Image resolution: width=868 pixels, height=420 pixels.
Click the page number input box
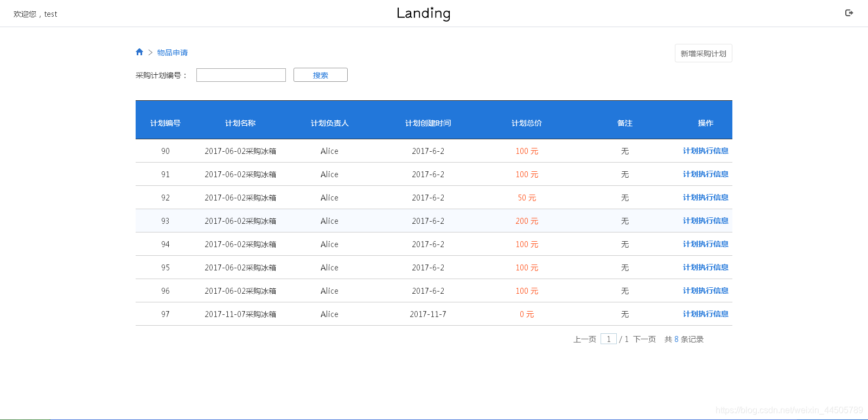tap(609, 339)
